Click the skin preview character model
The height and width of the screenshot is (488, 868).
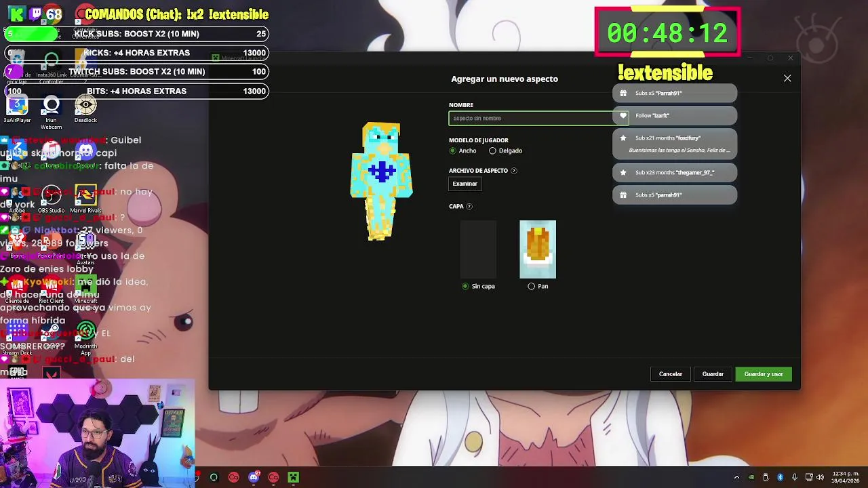[x=381, y=182]
